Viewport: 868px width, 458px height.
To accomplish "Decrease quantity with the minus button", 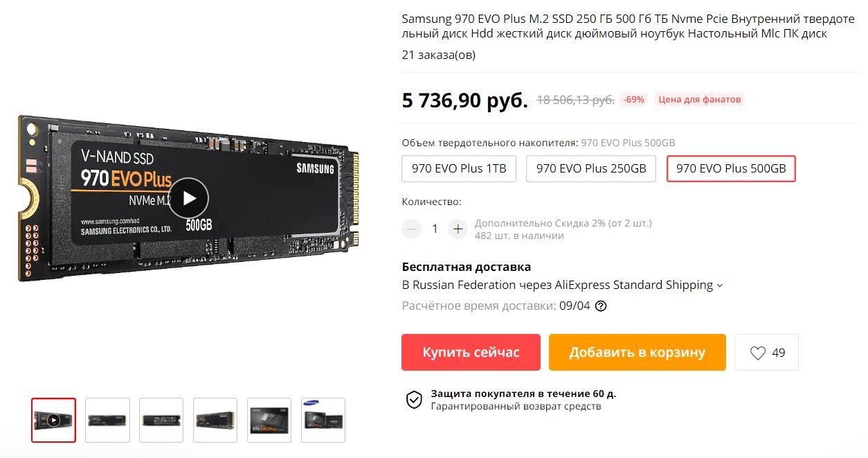I will 412,229.
